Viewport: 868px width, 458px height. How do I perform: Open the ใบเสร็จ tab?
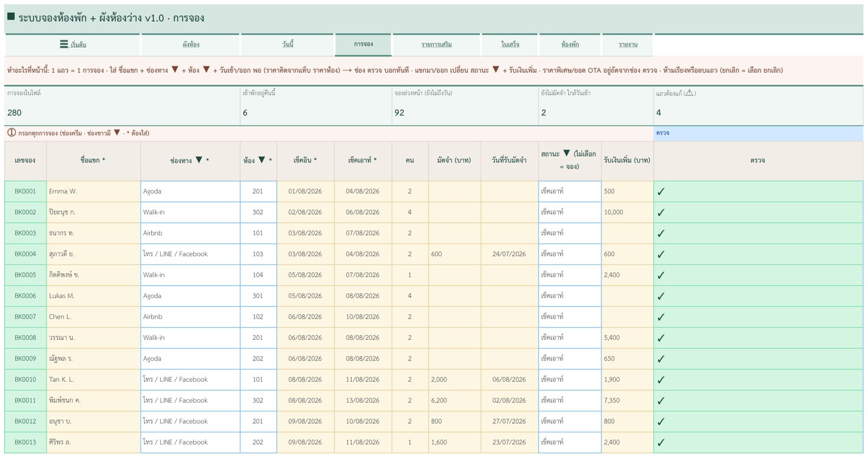(510, 44)
